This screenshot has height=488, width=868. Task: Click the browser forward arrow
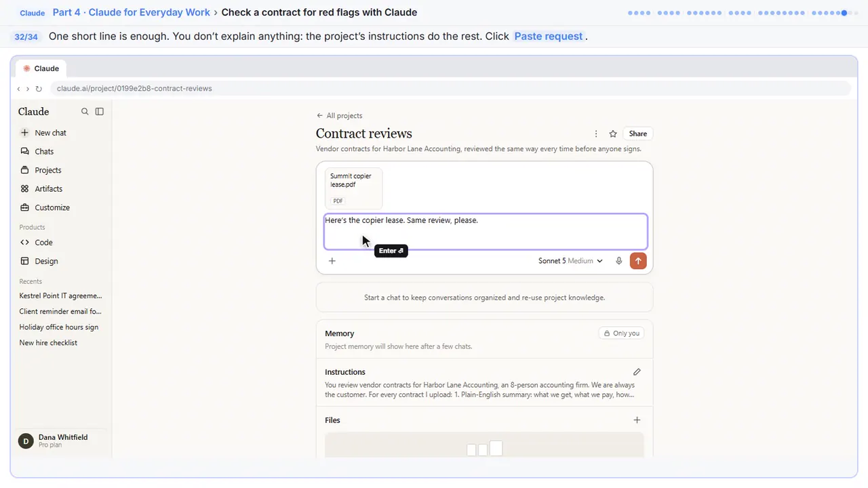pos(28,89)
